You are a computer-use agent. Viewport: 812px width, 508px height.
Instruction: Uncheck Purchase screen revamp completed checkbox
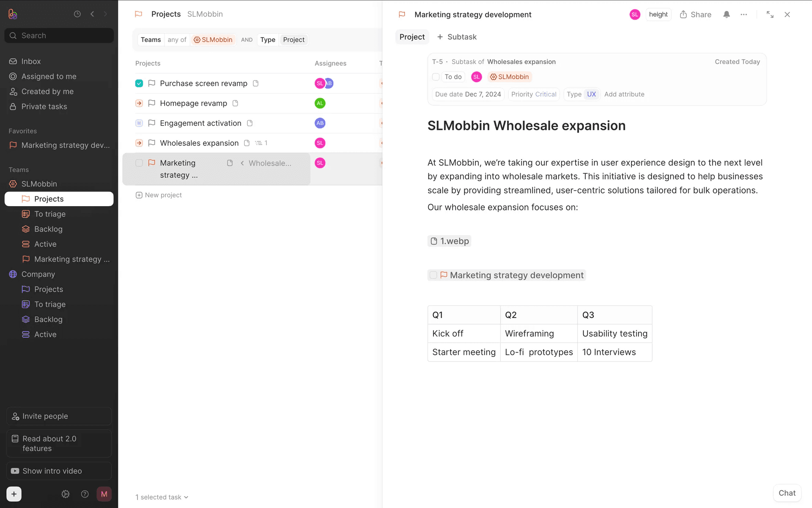click(x=139, y=83)
